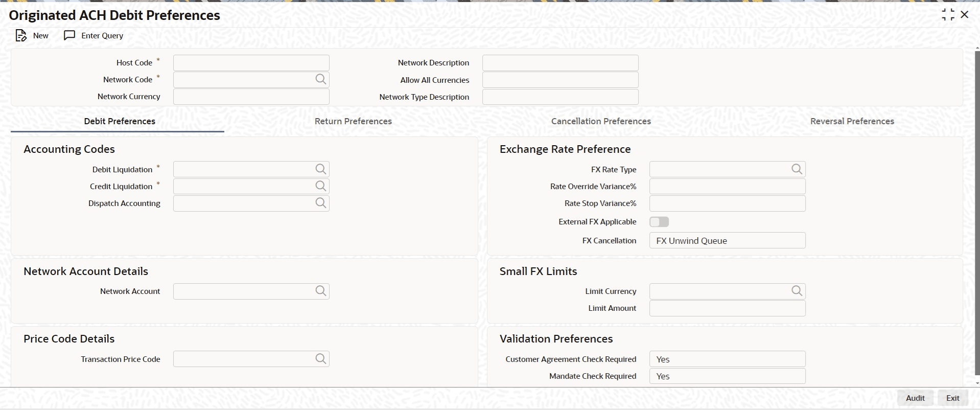Click the minimize window icon
The width and height of the screenshot is (980, 410).
click(x=948, y=15)
